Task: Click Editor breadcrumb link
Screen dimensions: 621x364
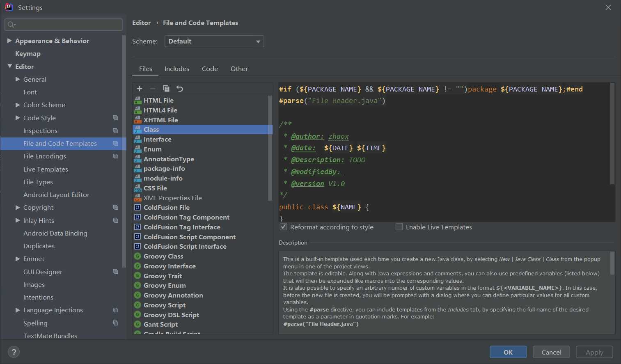Action: point(141,23)
